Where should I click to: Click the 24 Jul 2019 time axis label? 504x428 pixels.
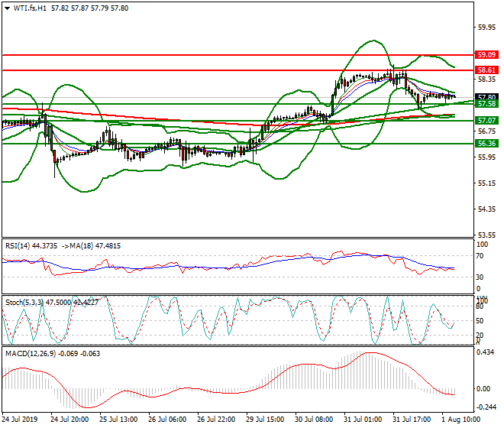(19, 420)
